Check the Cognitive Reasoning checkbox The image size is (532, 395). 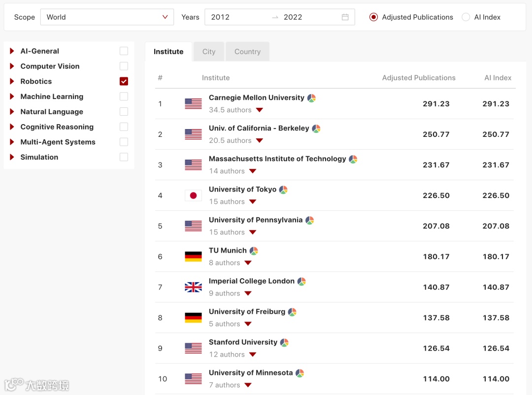[x=124, y=127]
